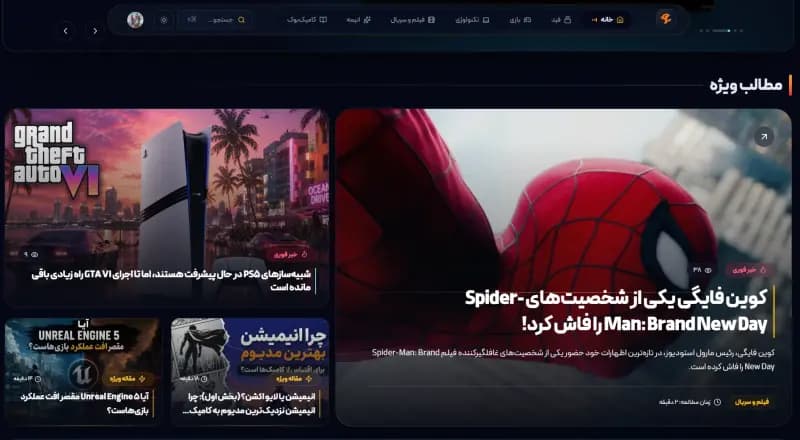This screenshot has width=800, height=440.
Task: Click the book icon beside کامیک‌بوک
Action: click(323, 20)
